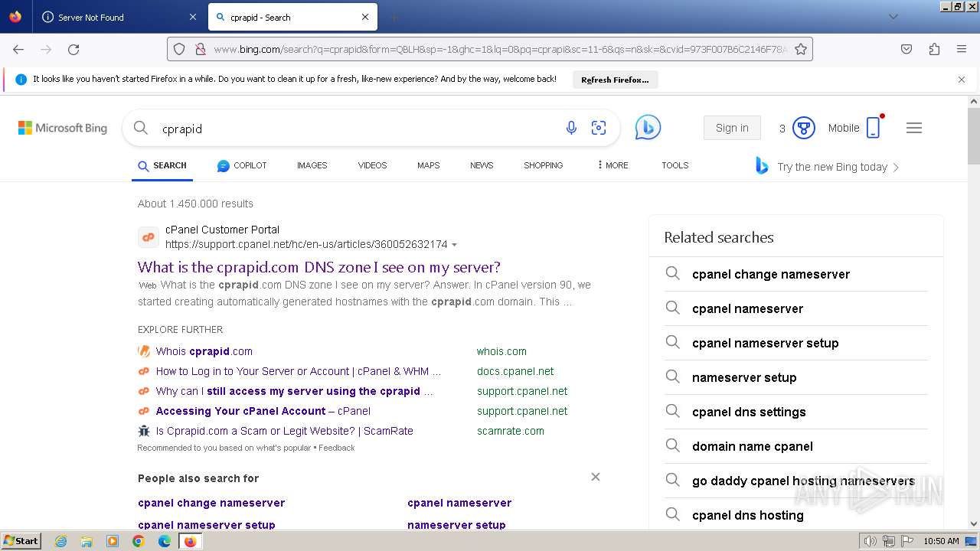Expand cPanel result URL dropdown arrow
Viewport: 980px width, 551px height.
click(454, 245)
